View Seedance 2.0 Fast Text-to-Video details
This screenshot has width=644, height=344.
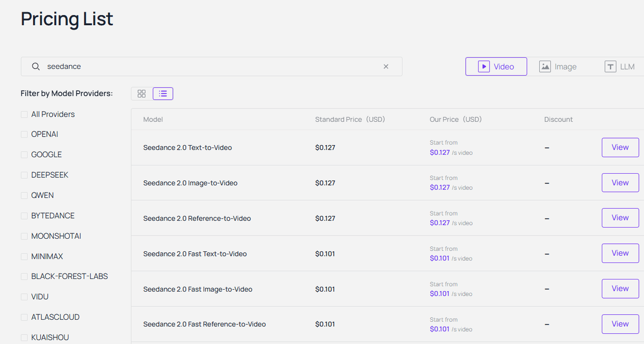620,253
